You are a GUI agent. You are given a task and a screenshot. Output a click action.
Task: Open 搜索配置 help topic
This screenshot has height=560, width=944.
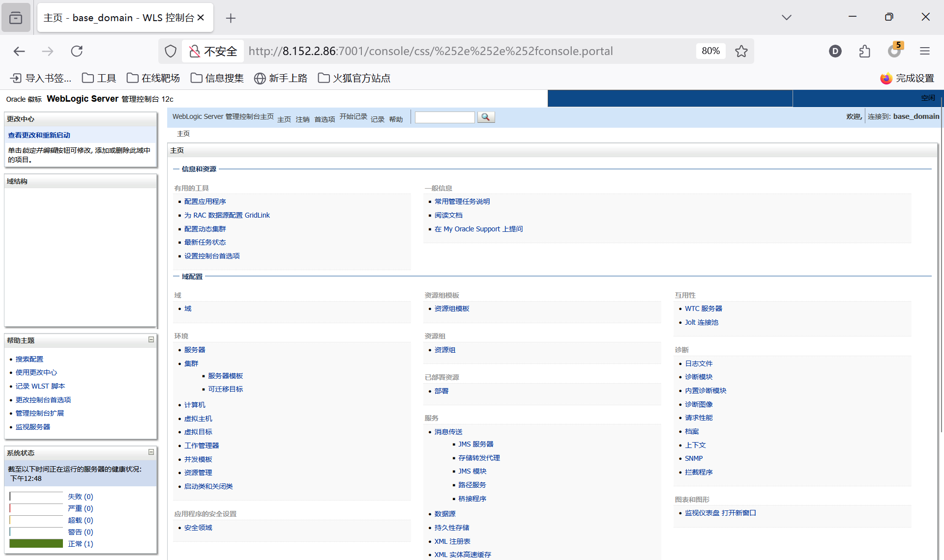coord(29,359)
